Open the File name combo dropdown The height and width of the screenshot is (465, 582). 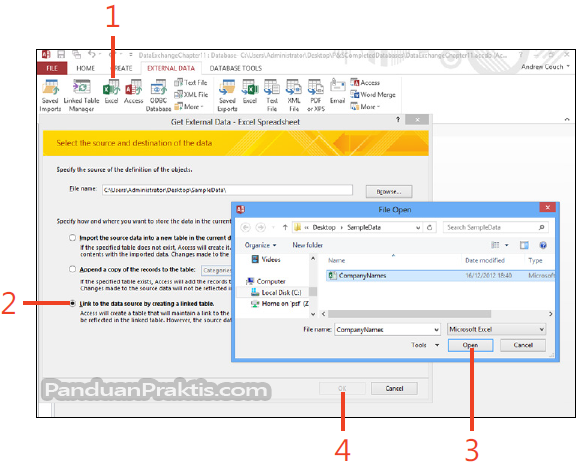436,330
